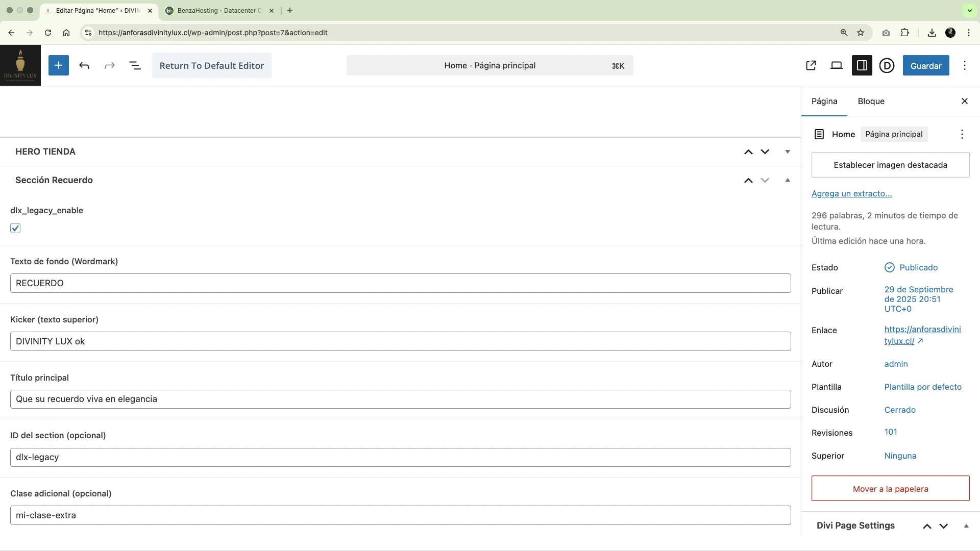Switch to the Bloque tab
980x551 pixels.
(871, 101)
